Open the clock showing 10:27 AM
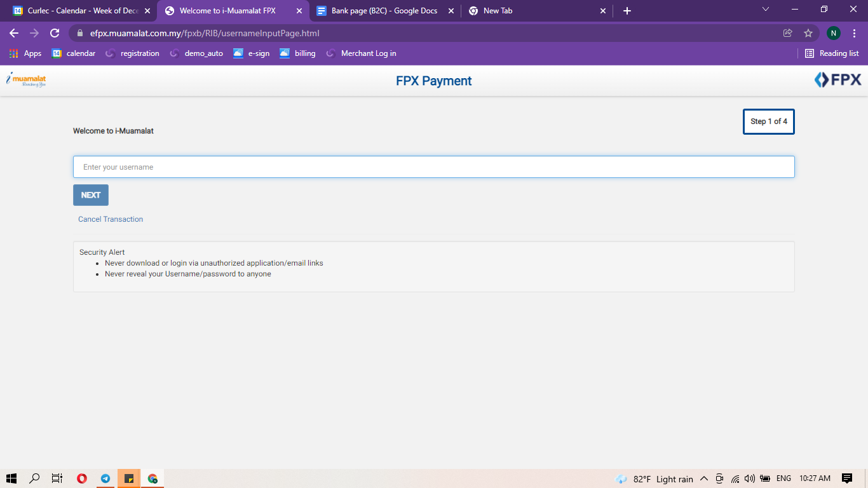 (815, 478)
